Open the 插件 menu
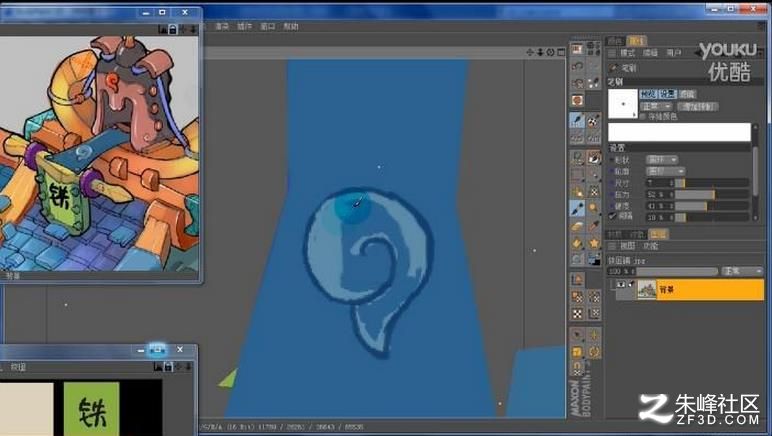The height and width of the screenshot is (436, 772). tap(244, 27)
